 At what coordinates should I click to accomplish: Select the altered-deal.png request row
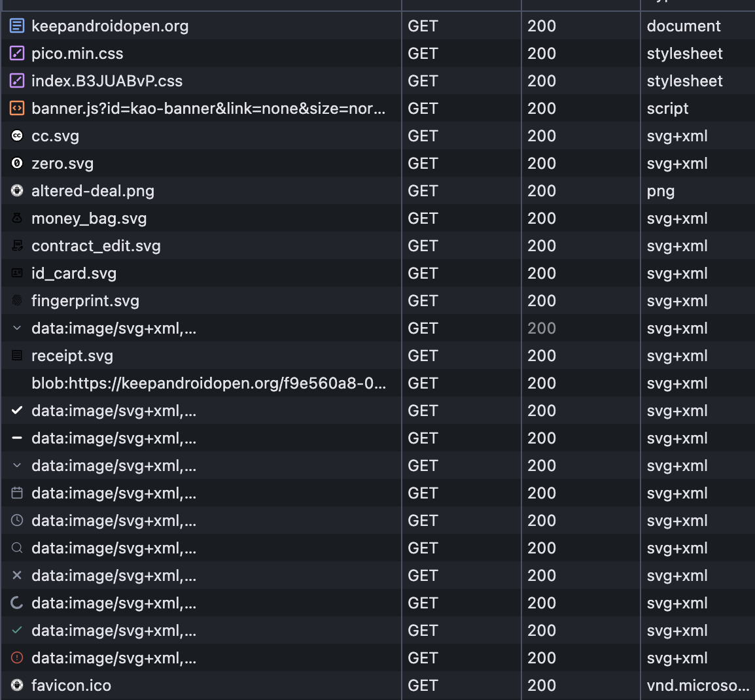click(x=93, y=191)
